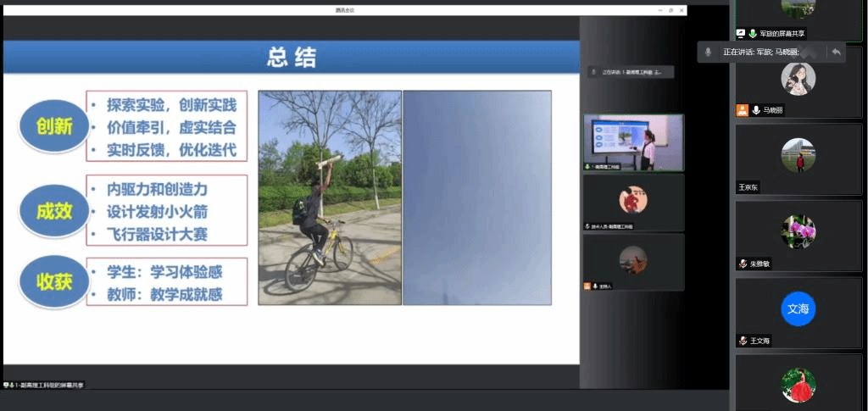Screen dimensions: 868x411
Task: Click the green microphone icon beside 军旅的屏幕共享
Action: pos(752,33)
